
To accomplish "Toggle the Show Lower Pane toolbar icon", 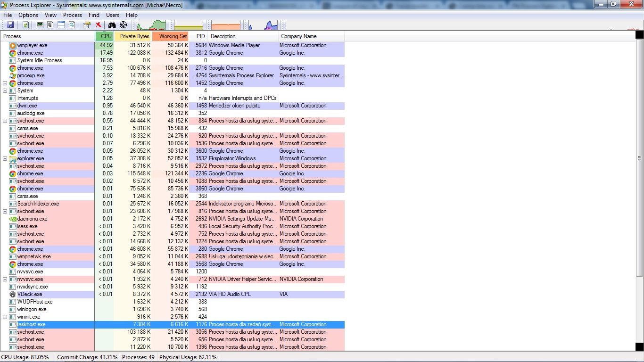I will point(61,25).
